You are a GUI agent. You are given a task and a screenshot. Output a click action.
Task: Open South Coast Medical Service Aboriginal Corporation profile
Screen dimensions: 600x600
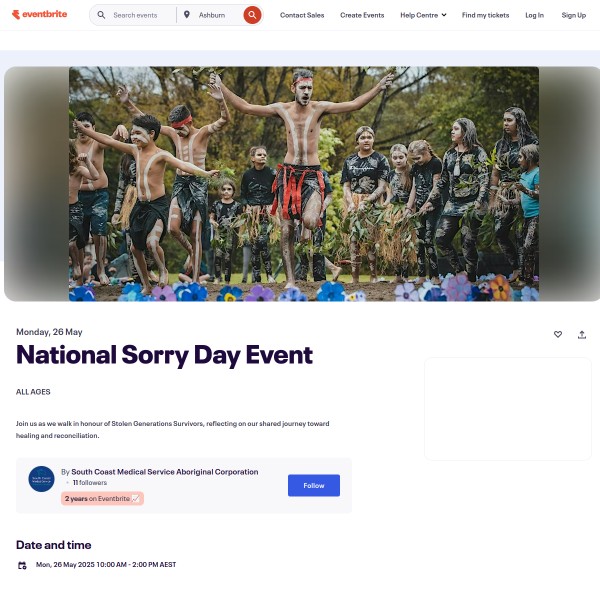pos(165,472)
